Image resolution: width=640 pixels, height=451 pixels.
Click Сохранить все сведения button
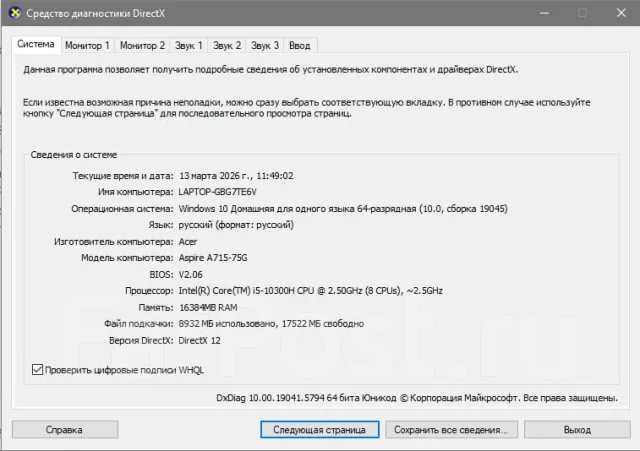[x=451, y=430]
